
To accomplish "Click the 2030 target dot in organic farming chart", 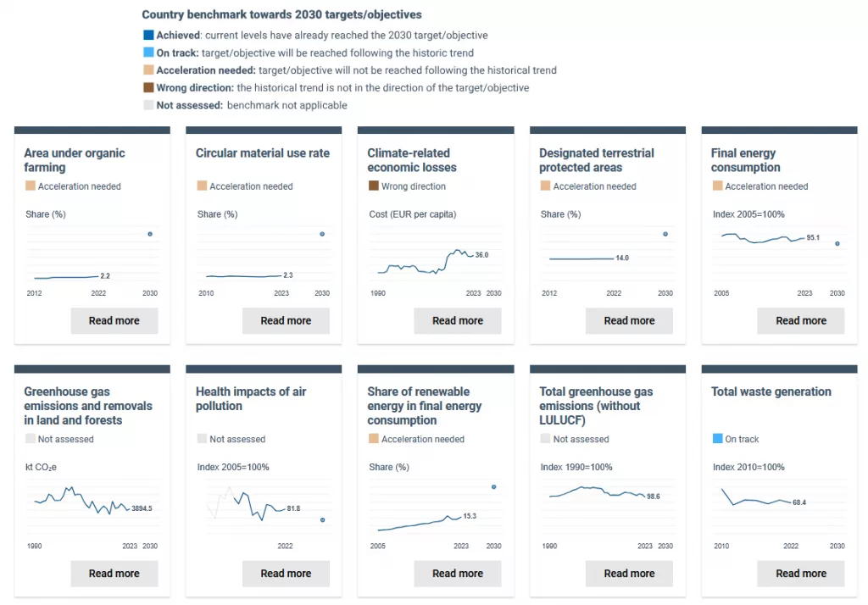I will [150, 234].
